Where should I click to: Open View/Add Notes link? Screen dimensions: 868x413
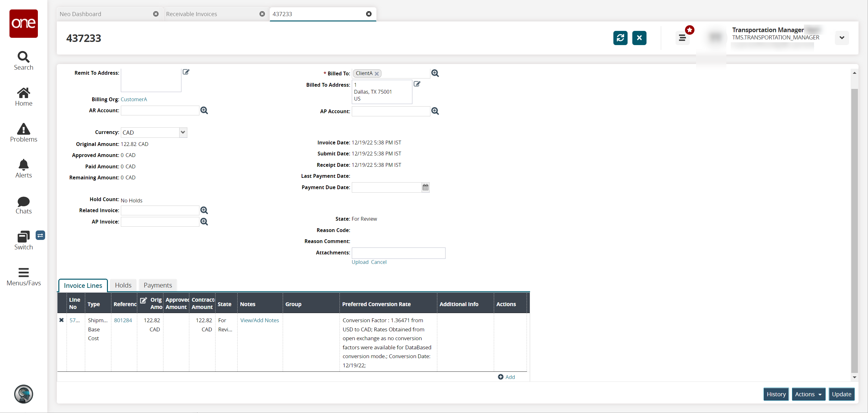(259, 320)
